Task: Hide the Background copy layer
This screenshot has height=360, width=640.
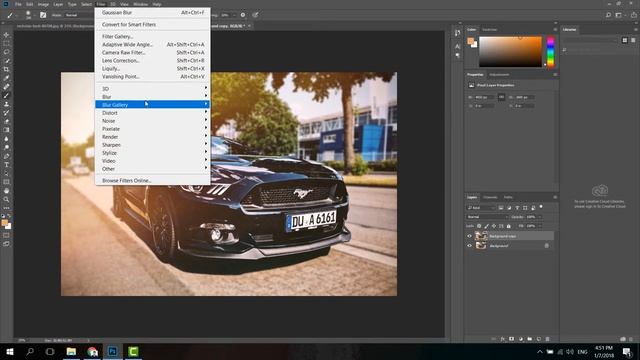Action: coord(469,236)
